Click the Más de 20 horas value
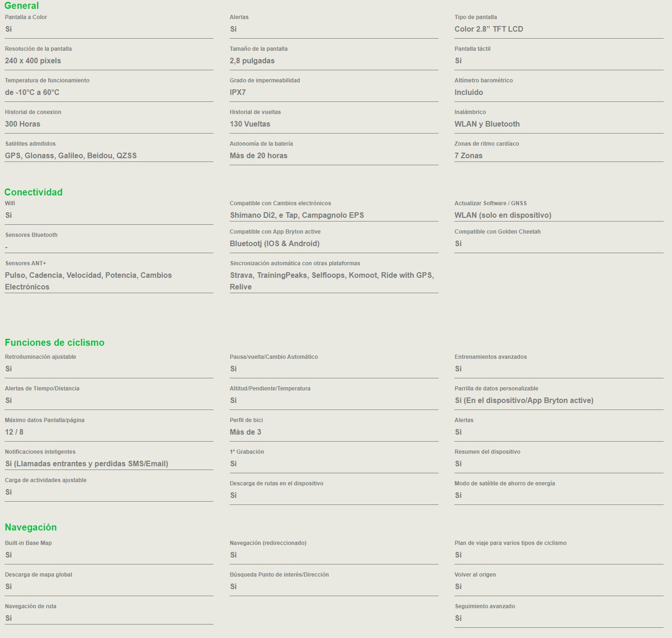The height and width of the screenshot is (638, 672). coord(258,155)
